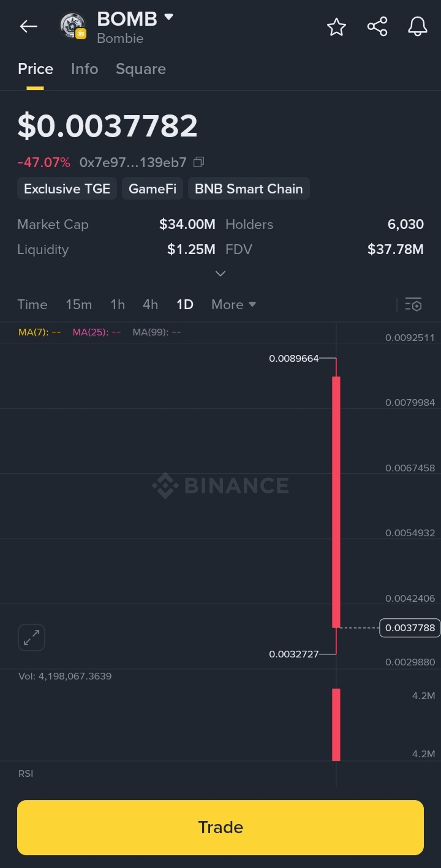
Task: Tap the Exclusive TGE tag
Action: point(67,189)
